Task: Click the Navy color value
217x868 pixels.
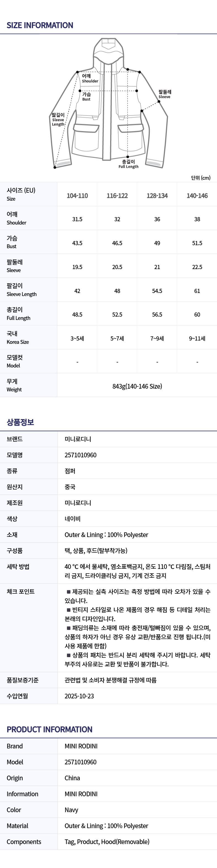Action: coord(71,810)
